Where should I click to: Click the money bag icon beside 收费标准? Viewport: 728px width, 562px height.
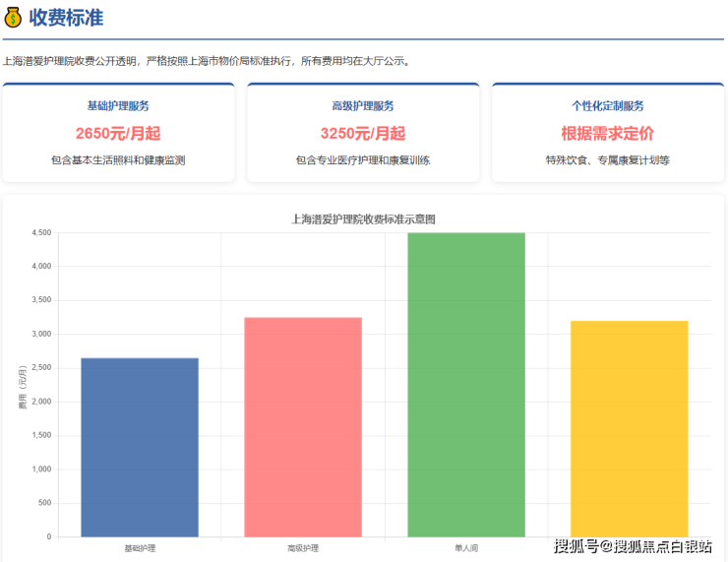(x=14, y=18)
